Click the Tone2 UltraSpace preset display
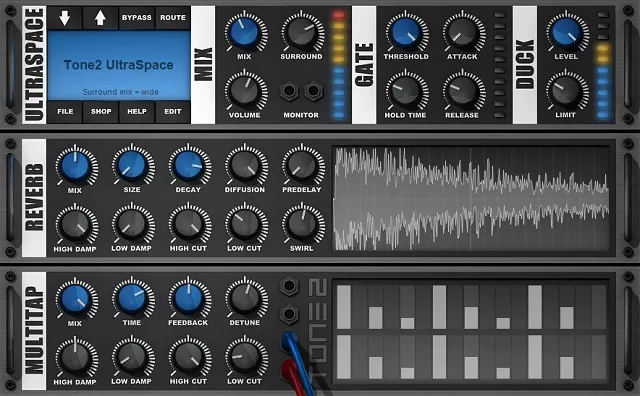The height and width of the screenshot is (396, 640). pyautogui.click(x=119, y=65)
